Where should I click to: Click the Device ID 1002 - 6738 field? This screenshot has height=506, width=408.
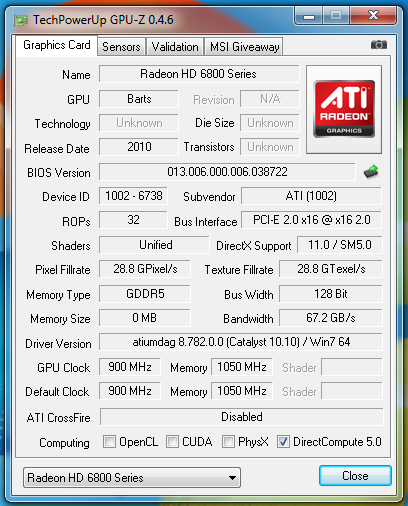[134, 196]
